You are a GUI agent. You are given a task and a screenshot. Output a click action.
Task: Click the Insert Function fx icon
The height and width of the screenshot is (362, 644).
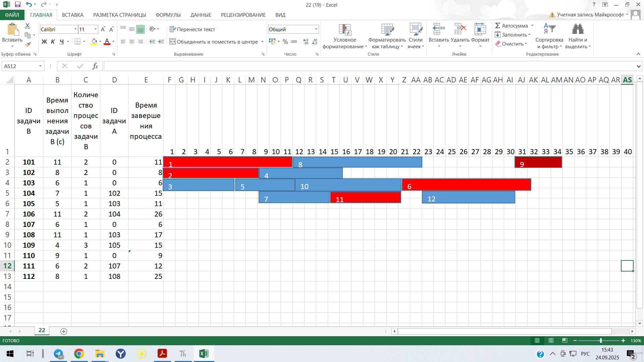pyautogui.click(x=95, y=66)
